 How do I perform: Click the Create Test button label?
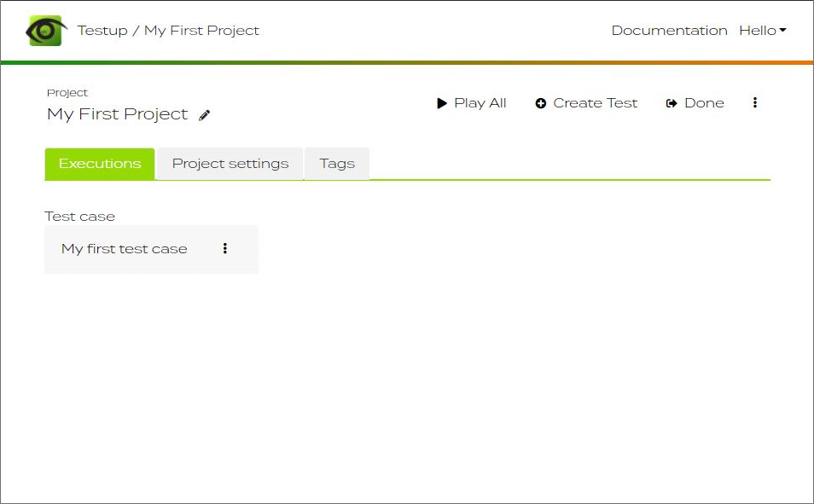595,103
